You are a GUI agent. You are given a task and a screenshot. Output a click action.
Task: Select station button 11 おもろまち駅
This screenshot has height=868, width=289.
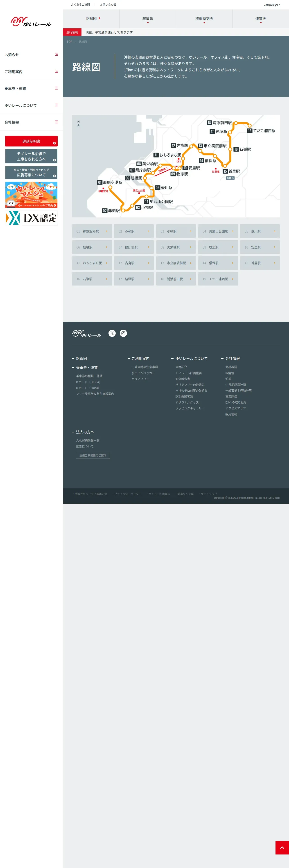tap(92, 263)
